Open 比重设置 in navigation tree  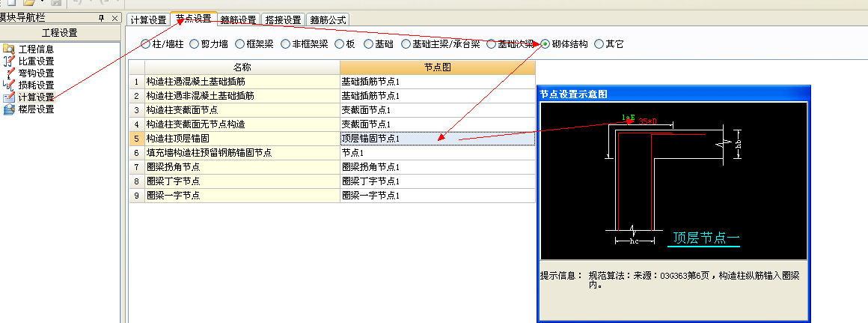(37, 61)
